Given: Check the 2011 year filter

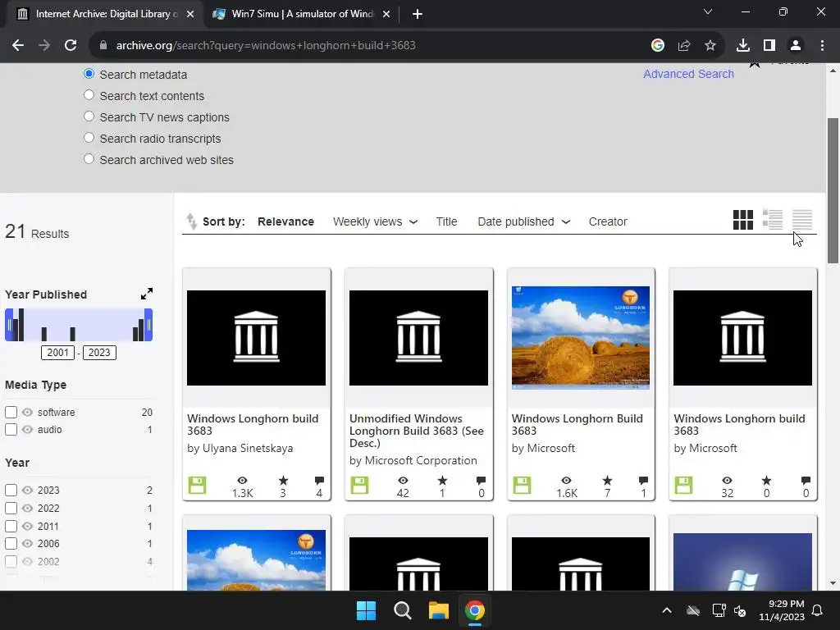Looking at the screenshot, I should pyautogui.click(x=11, y=526).
